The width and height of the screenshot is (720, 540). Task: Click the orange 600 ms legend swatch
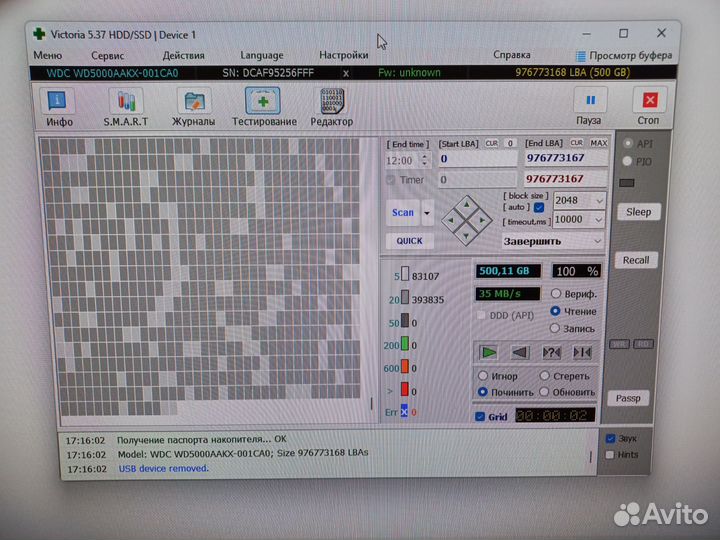coord(405,367)
